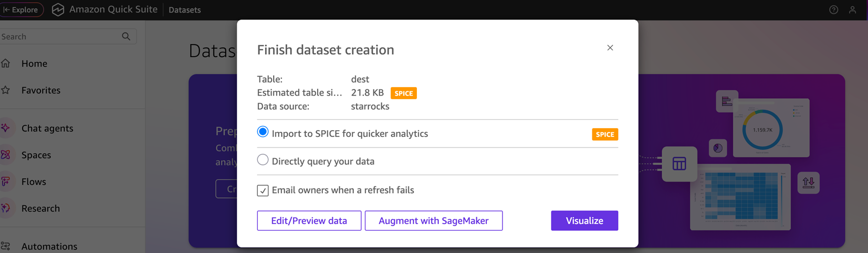Click the search magnifier icon
Image resolution: width=868 pixels, height=253 pixels.
tap(126, 37)
